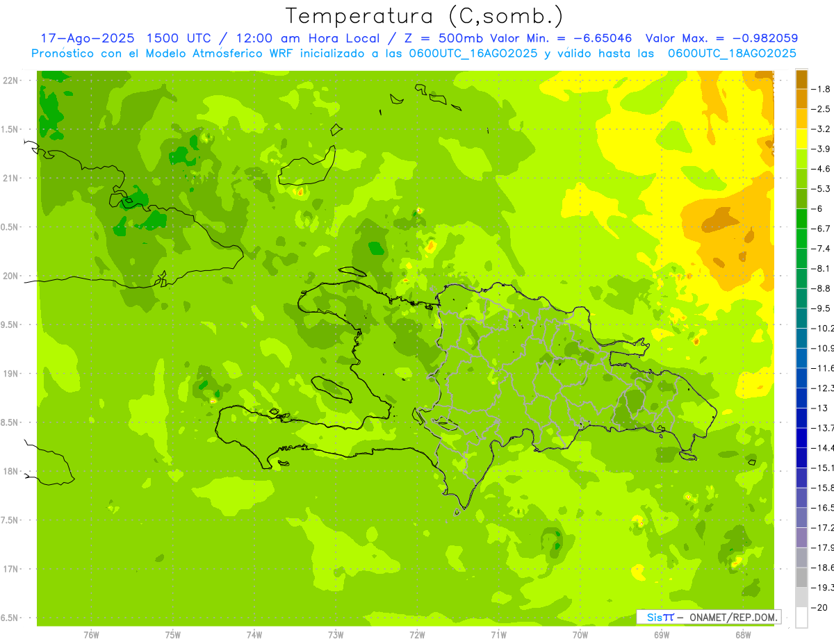Pick the lime swatch between -3.9 and -4.6
The image size is (834, 644).
(801, 159)
